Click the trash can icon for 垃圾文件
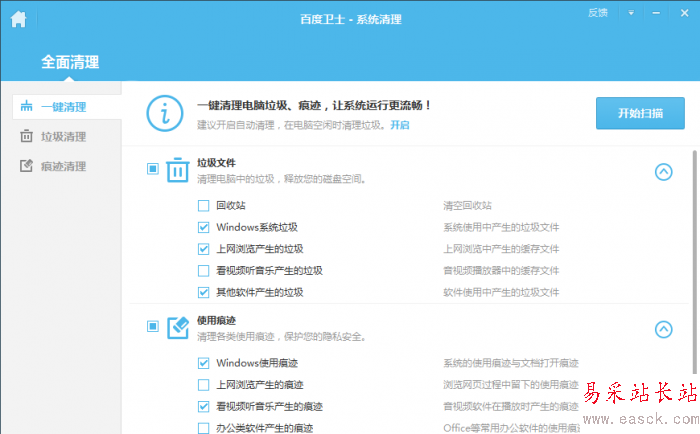The width and height of the screenshot is (700, 434). [178, 170]
